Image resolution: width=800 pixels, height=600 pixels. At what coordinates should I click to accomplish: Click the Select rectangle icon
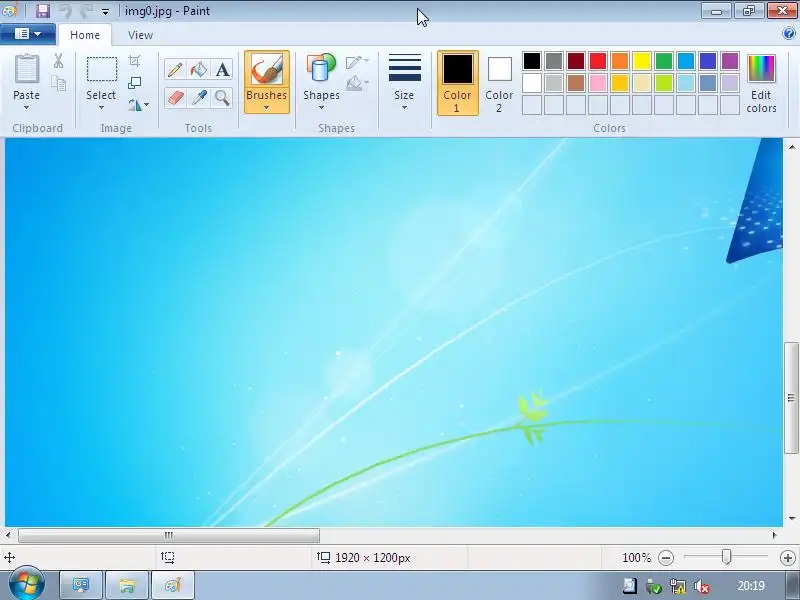102,69
